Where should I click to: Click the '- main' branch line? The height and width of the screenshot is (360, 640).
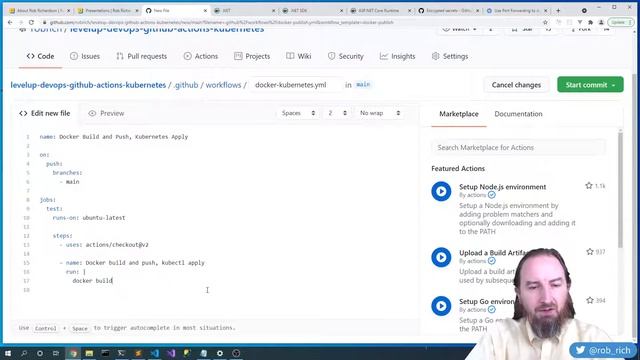coord(69,182)
